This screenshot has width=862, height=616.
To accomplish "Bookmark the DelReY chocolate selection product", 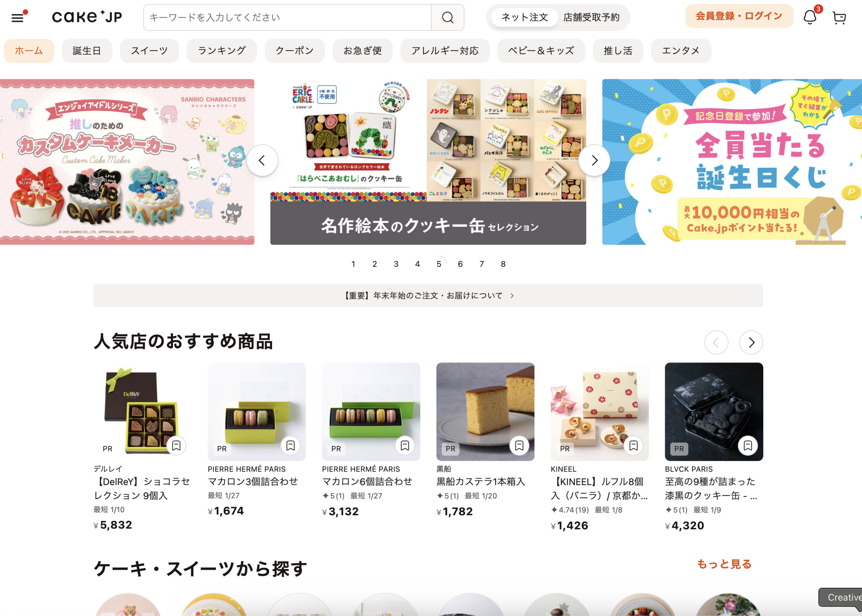I will [176, 445].
